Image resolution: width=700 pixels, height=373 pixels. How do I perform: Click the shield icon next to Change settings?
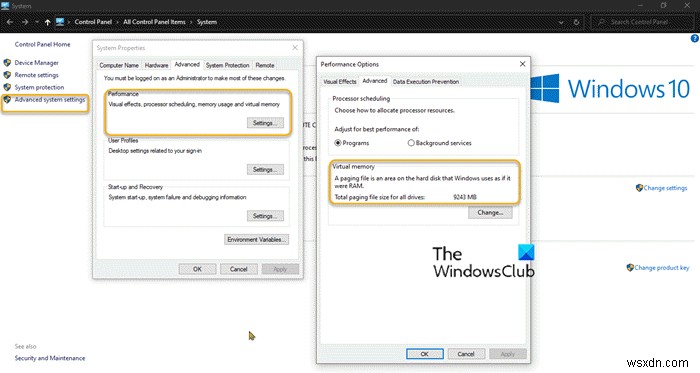(x=639, y=188)
